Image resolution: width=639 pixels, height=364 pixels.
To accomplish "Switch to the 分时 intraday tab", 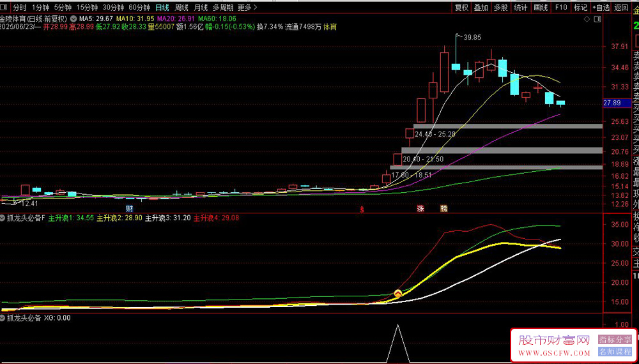I will (x=20, y=7).
